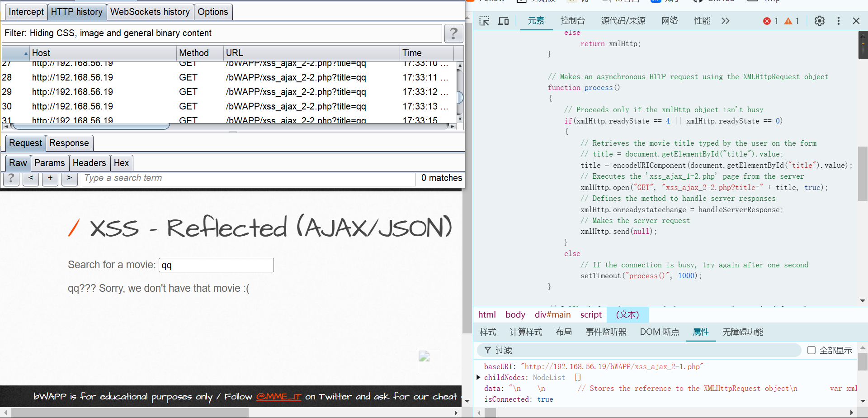Click the horizontal scrollbar of the history table
868x418 pixels.
(x=90, y=126)
